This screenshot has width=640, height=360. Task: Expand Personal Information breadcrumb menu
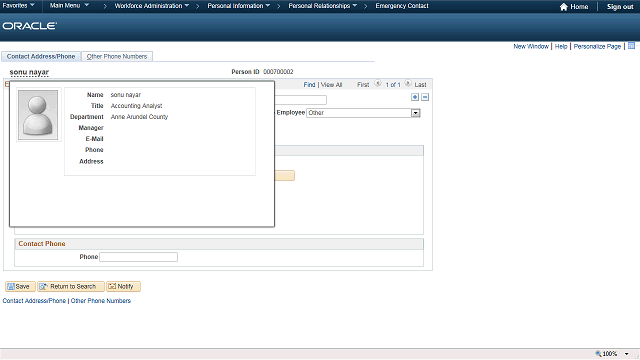(x=238, y=6)
